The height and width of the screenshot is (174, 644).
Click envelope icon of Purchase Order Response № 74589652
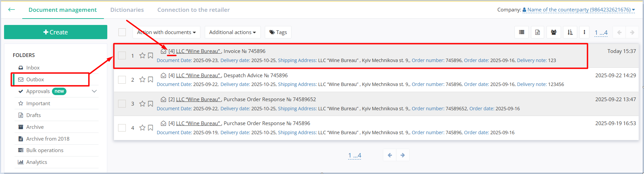tap(163, 99)
